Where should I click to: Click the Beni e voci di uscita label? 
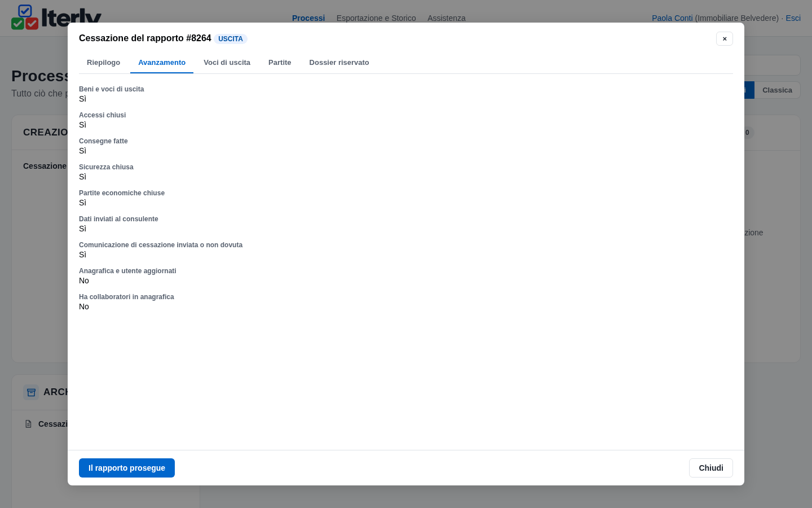tap(112, 89)
